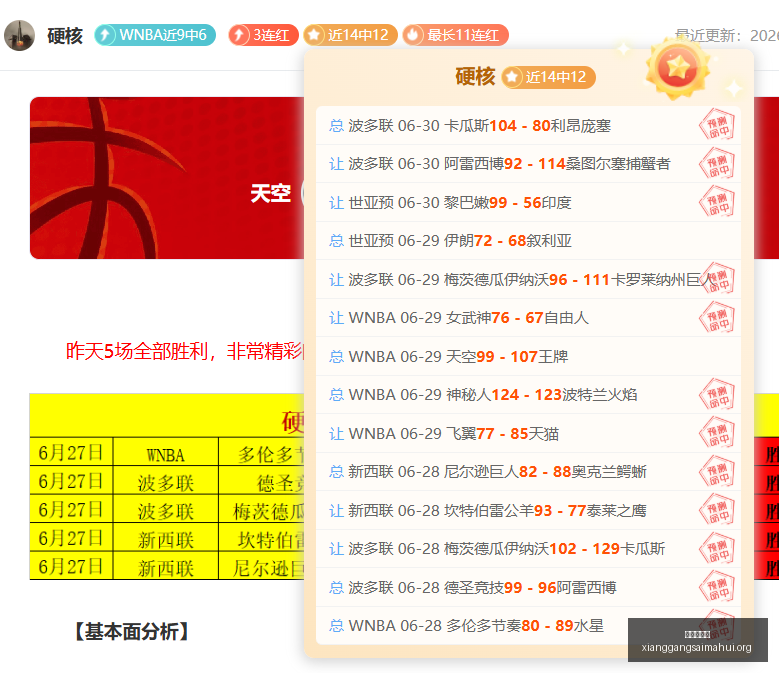This screenshot has width=779, height=673.
Task: Click the 【基本面分析】 heading
Action: click(131, 632)
